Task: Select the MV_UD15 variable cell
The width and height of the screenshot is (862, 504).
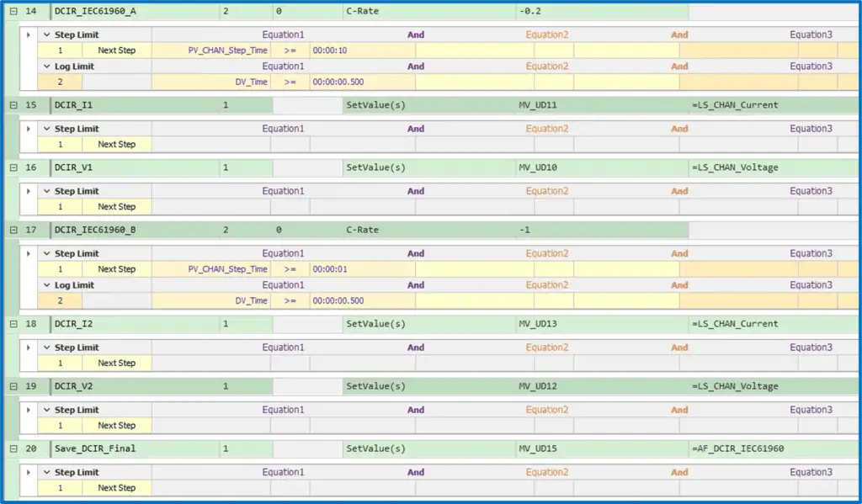Action: 602,448
